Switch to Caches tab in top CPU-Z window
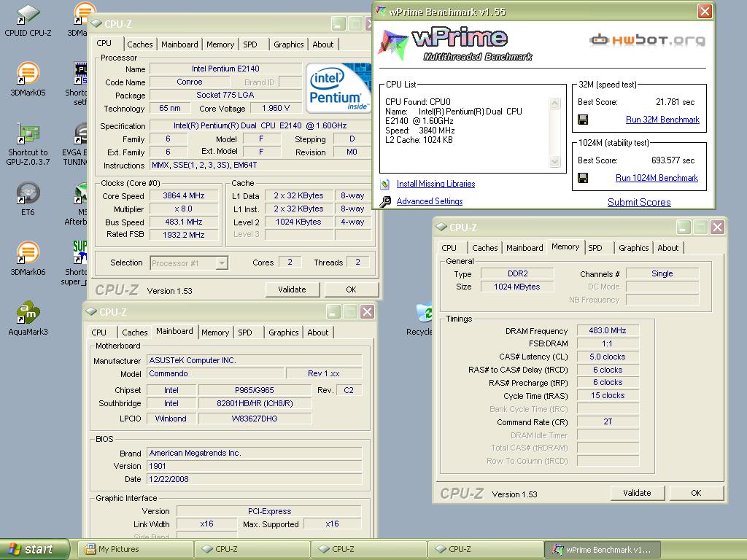747x560 pixels. click(139, 44)
